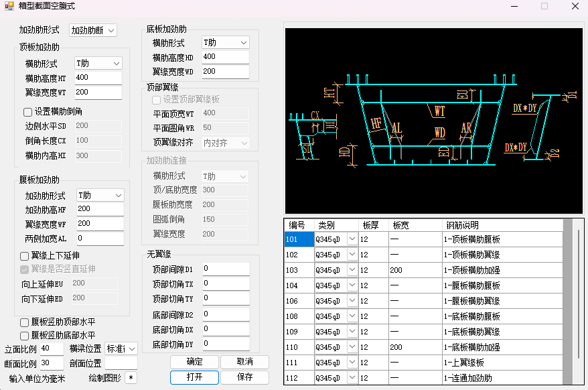
Task: Click 顶部切角TX input field
Action: tap(226, 283)
